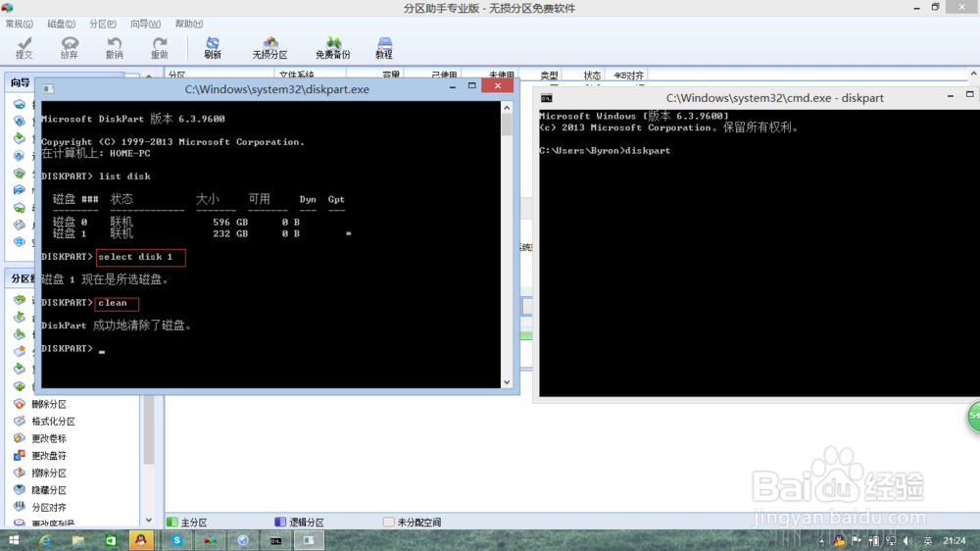Click sidebar scrollbar down arrow
Viewport: 980px width, 551px height.
(149, 520)
